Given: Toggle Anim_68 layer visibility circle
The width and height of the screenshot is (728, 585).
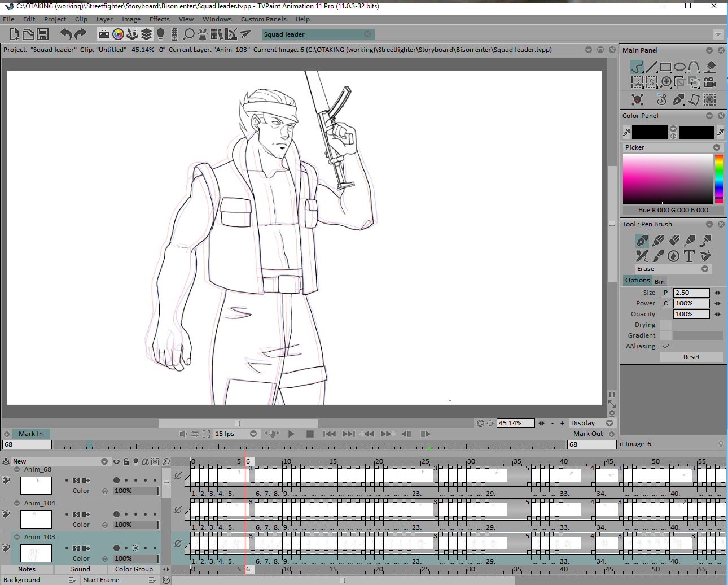Looking at the screenshot, I should (116, 481).
